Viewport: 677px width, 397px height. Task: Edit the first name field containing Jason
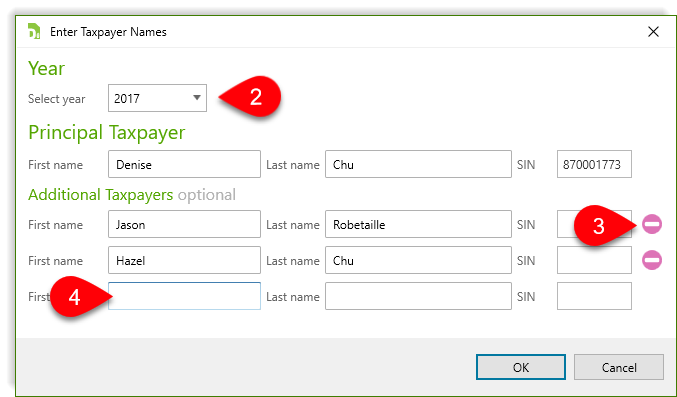184,224
